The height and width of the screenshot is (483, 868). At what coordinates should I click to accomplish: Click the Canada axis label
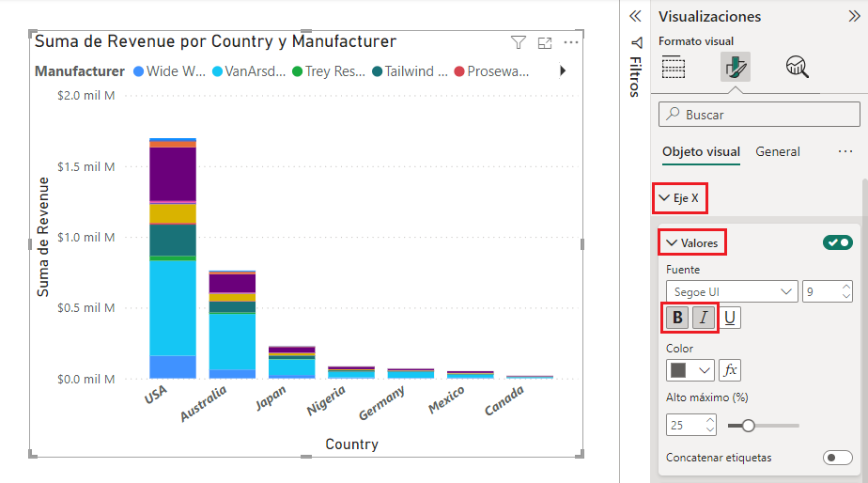pyautogui.click(x=504, y=400)
